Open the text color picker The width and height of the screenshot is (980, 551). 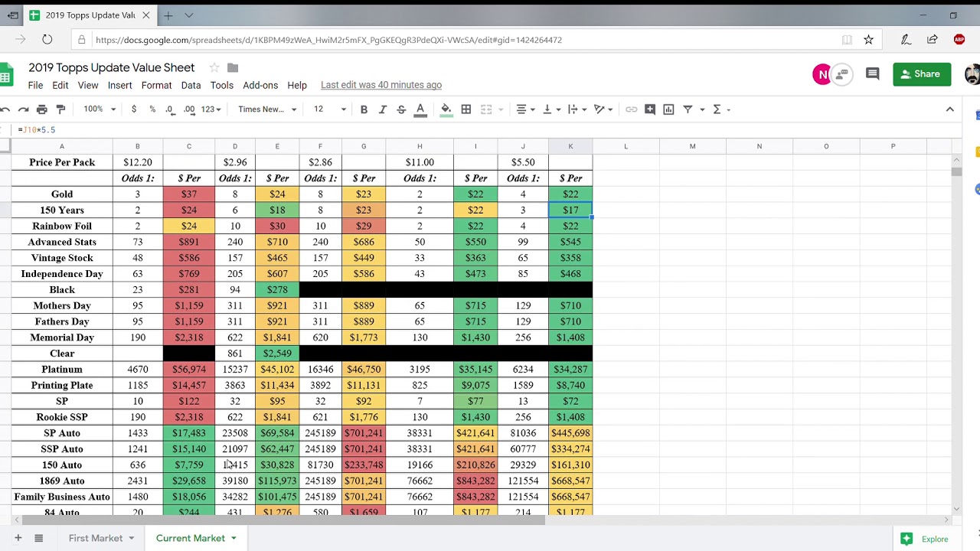tap(420, 109)
